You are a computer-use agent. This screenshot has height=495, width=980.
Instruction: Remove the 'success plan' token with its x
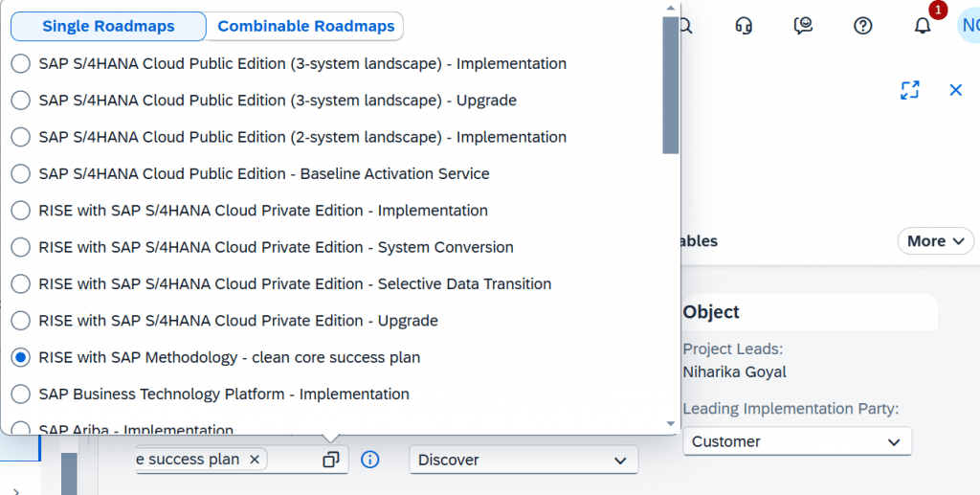click(255, 460)
